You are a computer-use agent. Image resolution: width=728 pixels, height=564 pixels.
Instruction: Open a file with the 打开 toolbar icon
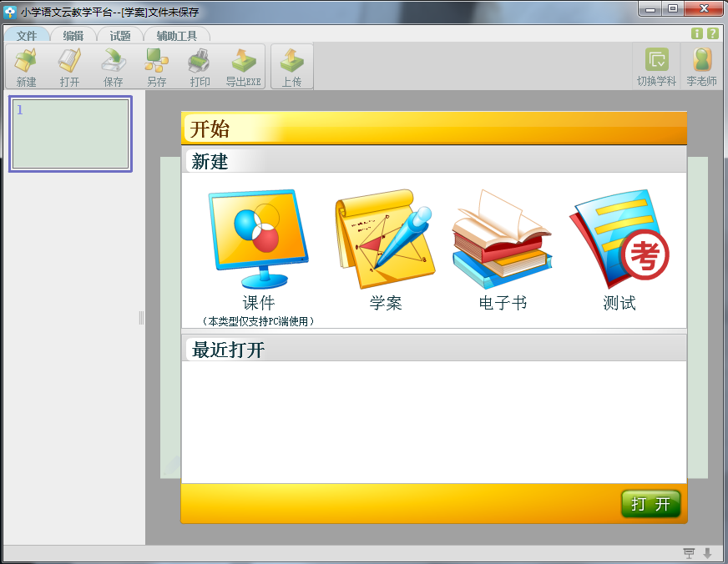(69, 67)
